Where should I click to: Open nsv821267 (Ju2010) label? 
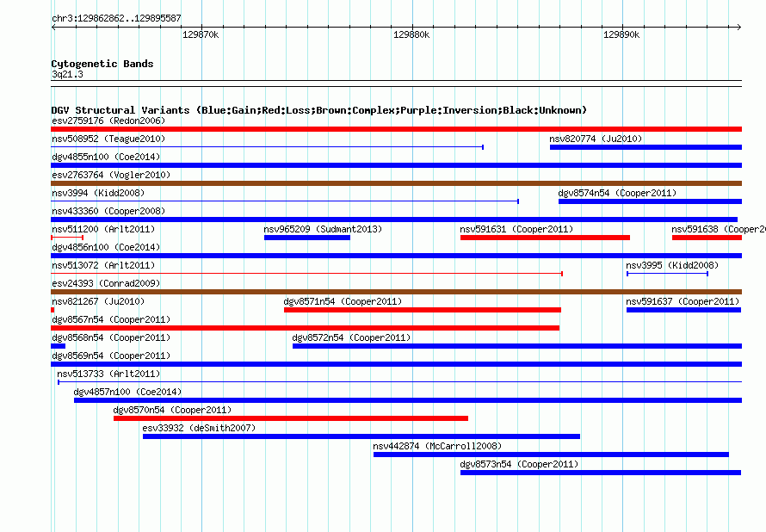coord(98,301)
